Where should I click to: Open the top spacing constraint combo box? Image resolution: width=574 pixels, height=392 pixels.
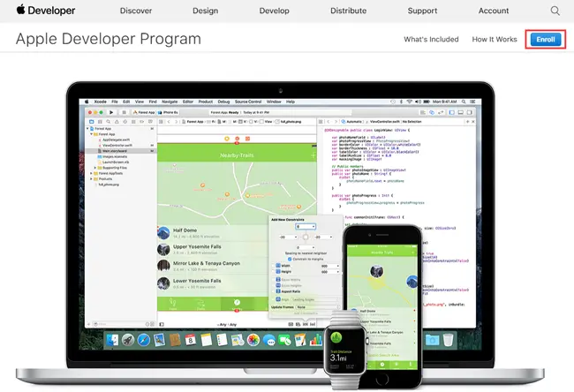coord(306,227)
